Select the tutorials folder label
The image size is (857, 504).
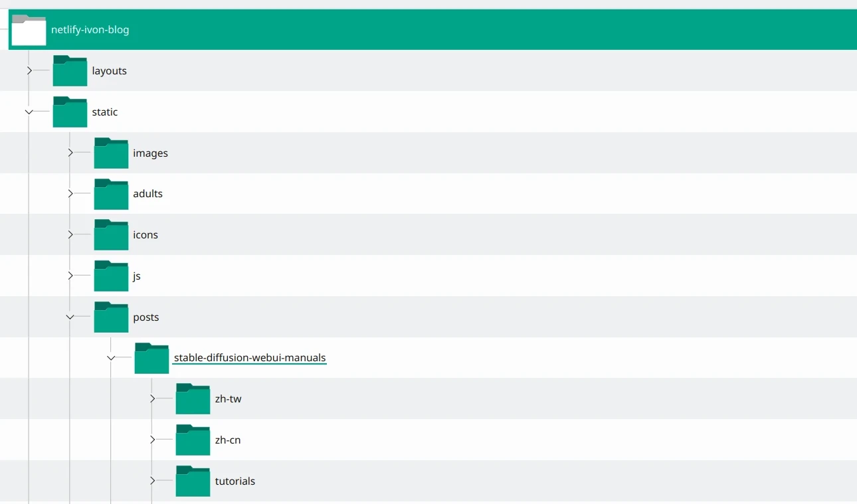tap(235, 481)
